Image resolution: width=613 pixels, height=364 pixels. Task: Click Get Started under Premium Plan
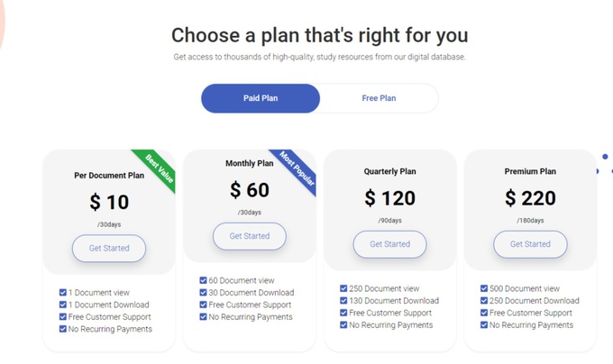(530, 244)
